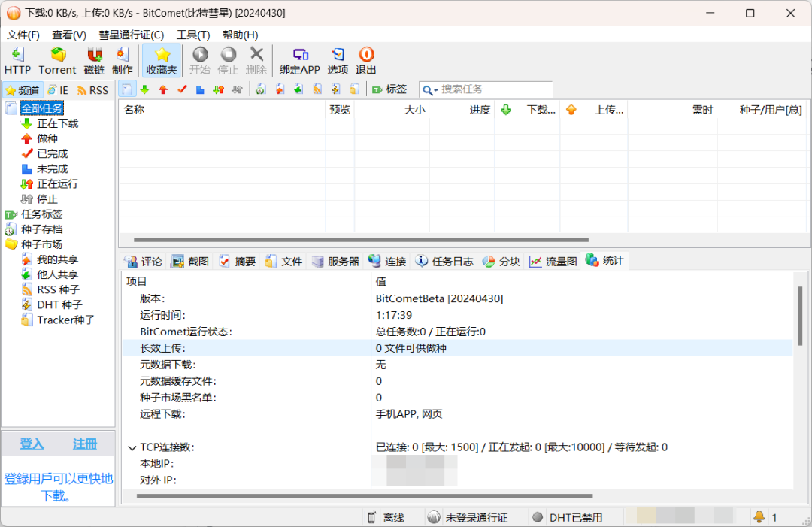Filter by seeding red arrow icon
Screen dimensions: 812x527
(x=163, y=89)
